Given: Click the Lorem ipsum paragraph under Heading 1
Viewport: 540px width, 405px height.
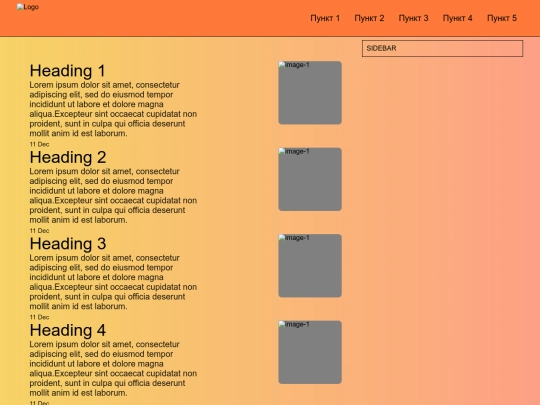Looking at the screenshot, I should tap(113, 109).
